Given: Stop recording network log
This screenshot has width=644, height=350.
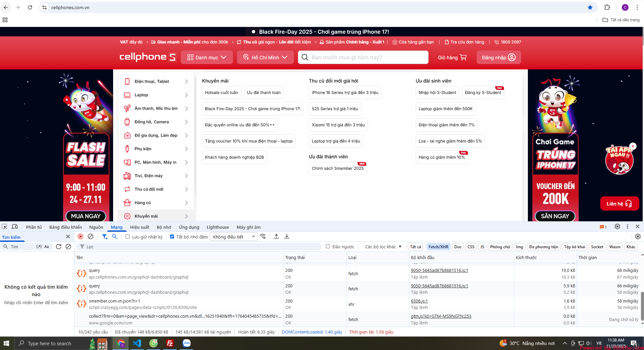Looking at the screenshot, I should coord(80,236).
